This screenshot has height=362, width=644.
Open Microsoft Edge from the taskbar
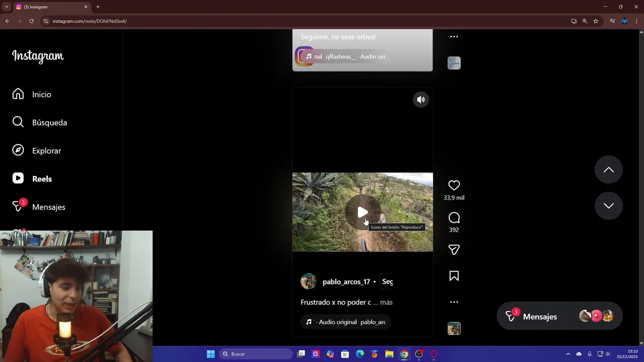click(360, 354)
